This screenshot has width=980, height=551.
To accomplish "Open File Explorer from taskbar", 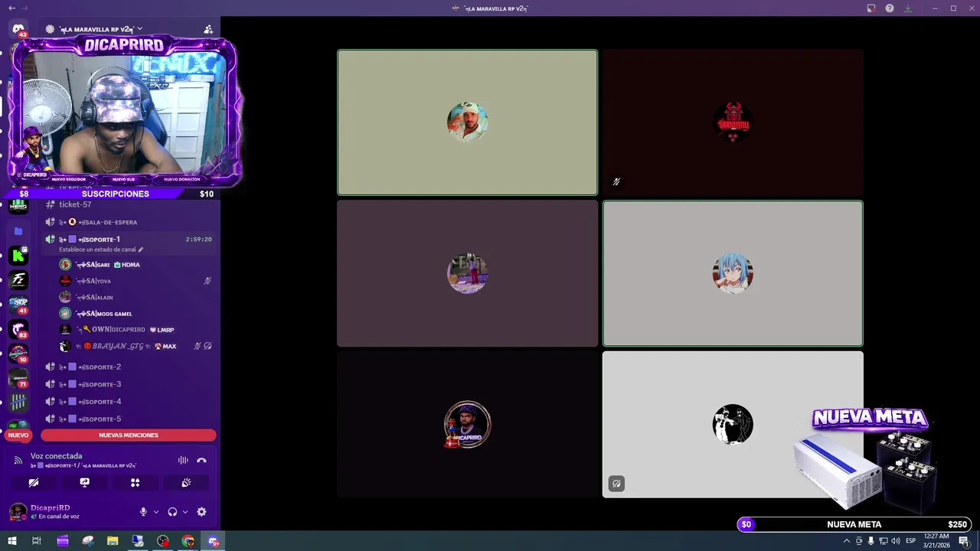I will 113,541.
